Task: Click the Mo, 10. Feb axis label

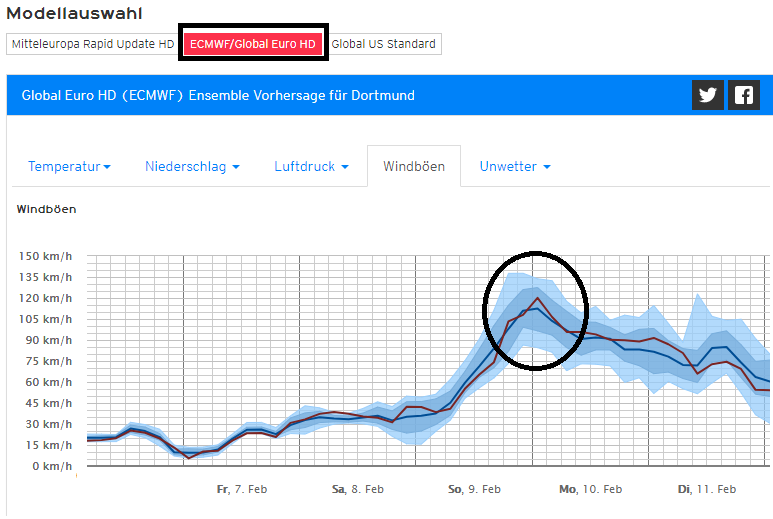Action: [591, 489]
